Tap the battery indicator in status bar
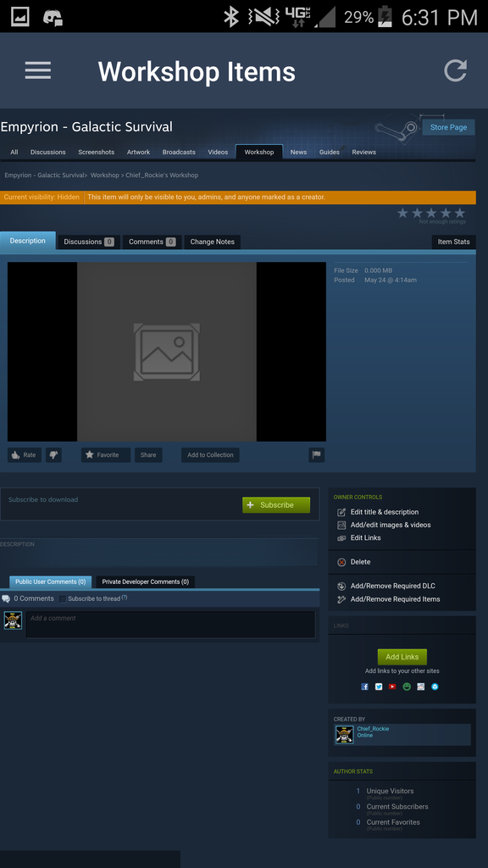488x868 pixels. (x=385, y=17)
